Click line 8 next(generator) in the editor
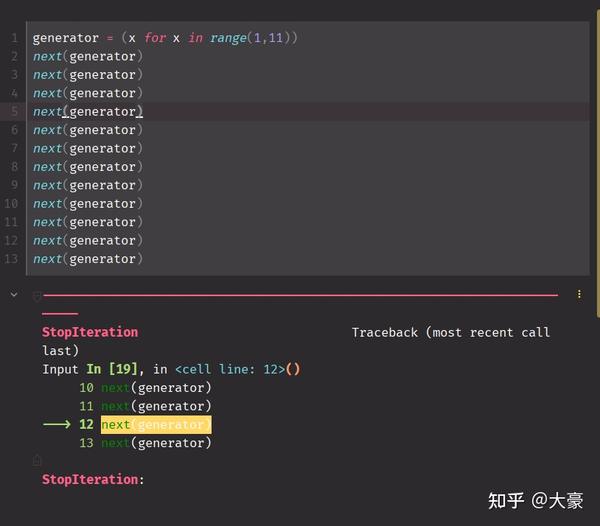Image resolution: width=600 pixels, height=526 pixels. tap(88, 167)
